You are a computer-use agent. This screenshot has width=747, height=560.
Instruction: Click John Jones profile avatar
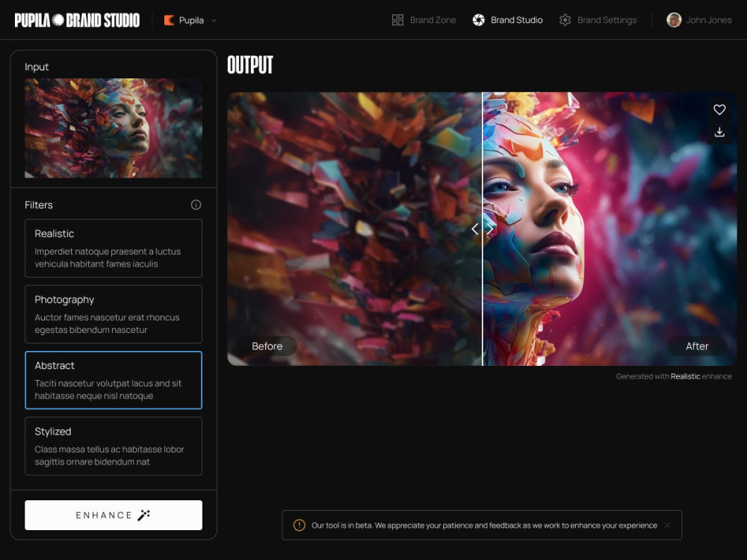point(674,20)
